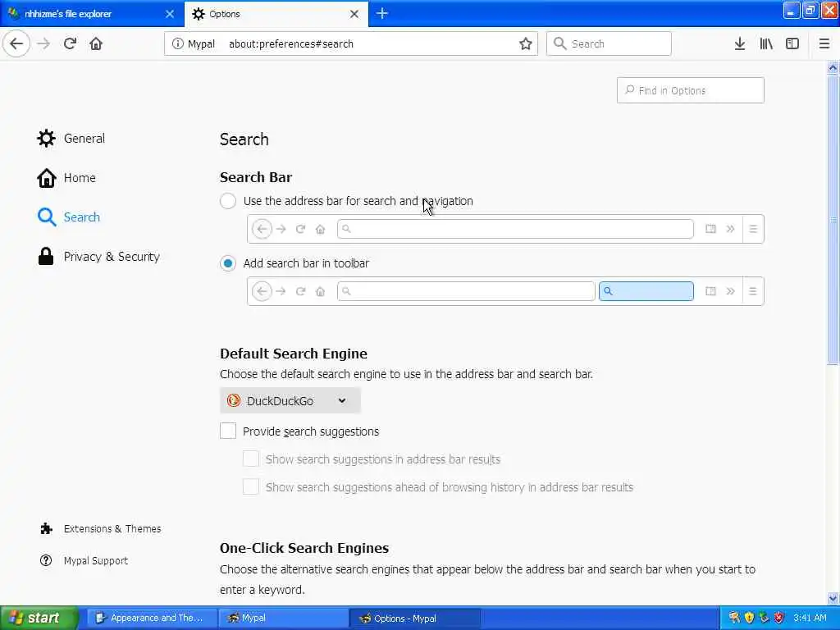Enable Provide search suggestions checkbox
The width and height of the screenshot is (840, 630).
point(228,431)
